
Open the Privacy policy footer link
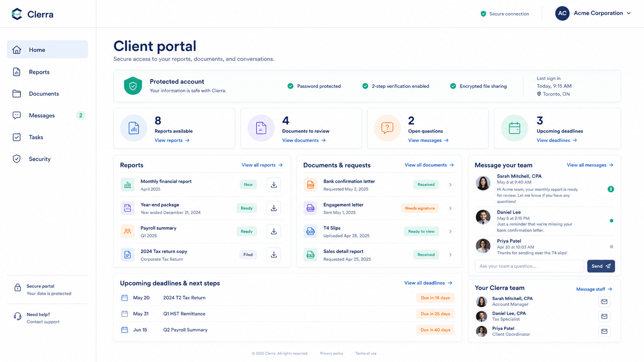(x=332, y=354)
